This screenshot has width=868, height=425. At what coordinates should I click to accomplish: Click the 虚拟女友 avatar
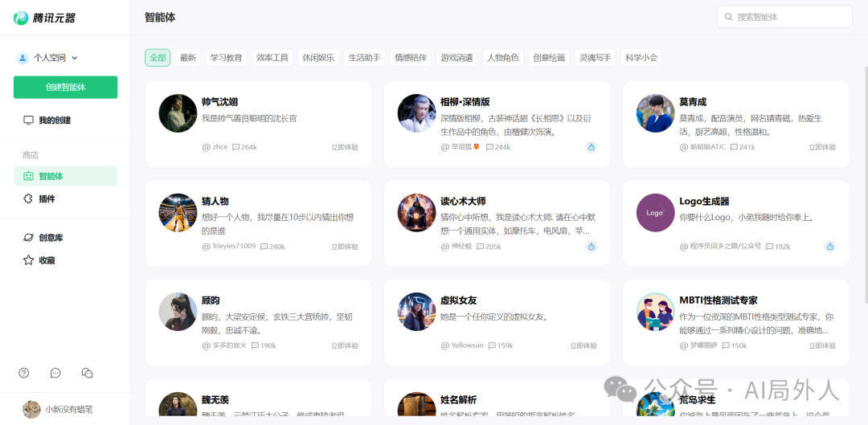[417, 312]
